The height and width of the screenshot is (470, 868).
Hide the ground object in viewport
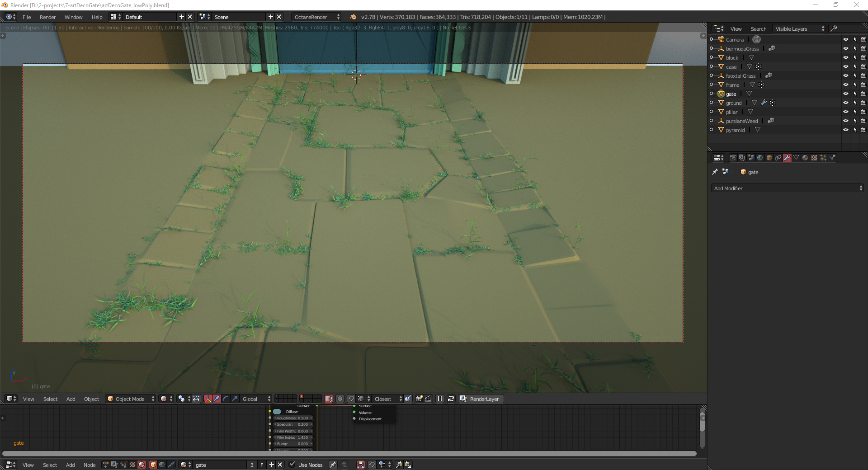(x=845, y=103)
